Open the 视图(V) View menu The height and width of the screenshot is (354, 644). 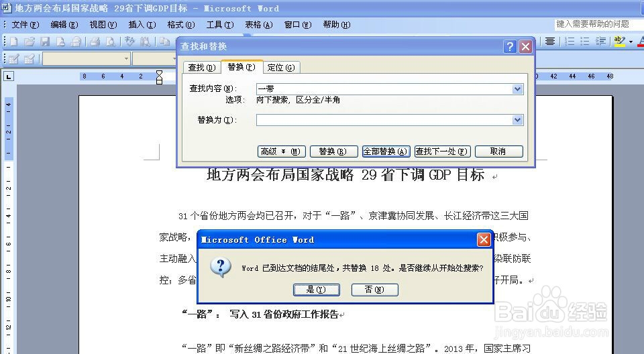pos(103,25)
